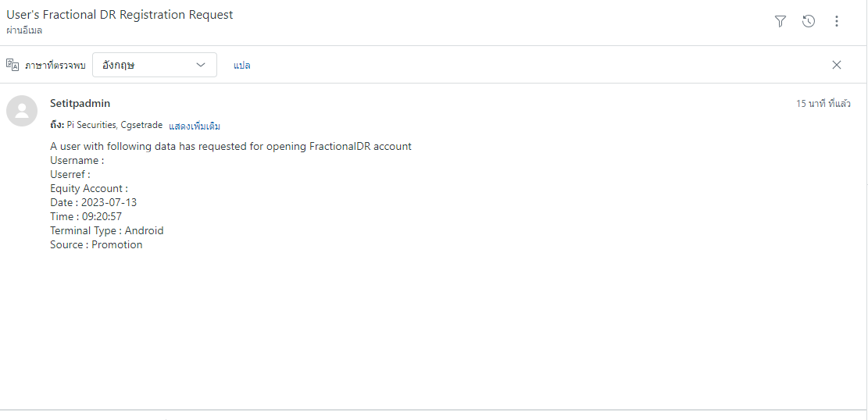Click the Terminal Type Android line
Viewport: 868px width, 420px height.
106,230
